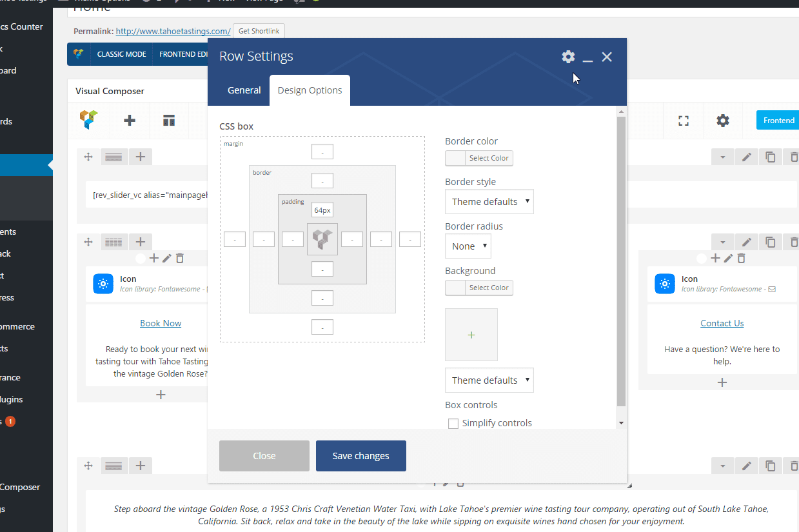Add background image with green plus box
Image resolution: width=799 pixels, height=532 pixels.
pyautogui.click(x=471, y=335)
